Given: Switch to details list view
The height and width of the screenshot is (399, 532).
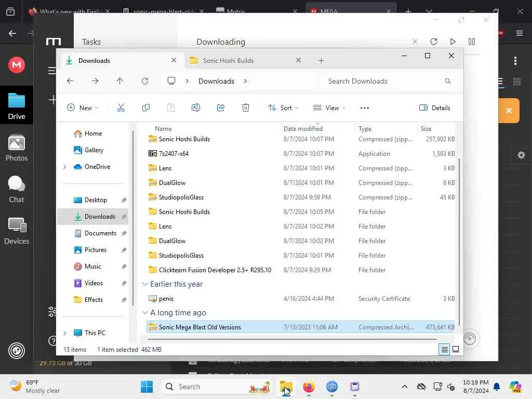Looking at the screenshot, I should point(444,349).
